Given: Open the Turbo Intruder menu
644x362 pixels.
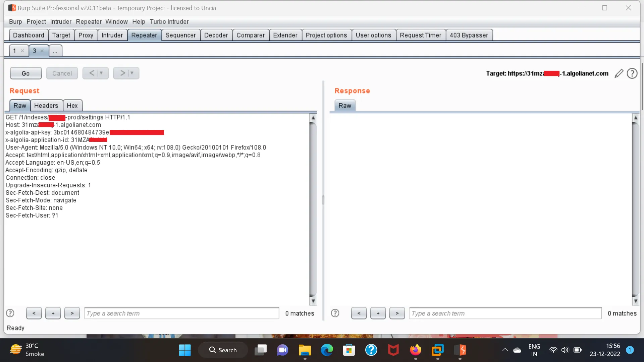Looking at the screenshot, I should (x=169, y=21).
